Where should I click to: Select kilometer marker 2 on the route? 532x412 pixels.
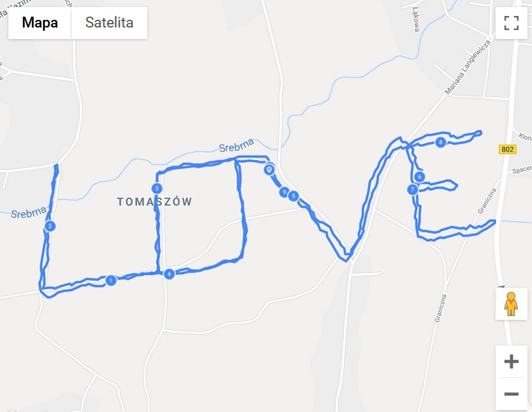50,226
